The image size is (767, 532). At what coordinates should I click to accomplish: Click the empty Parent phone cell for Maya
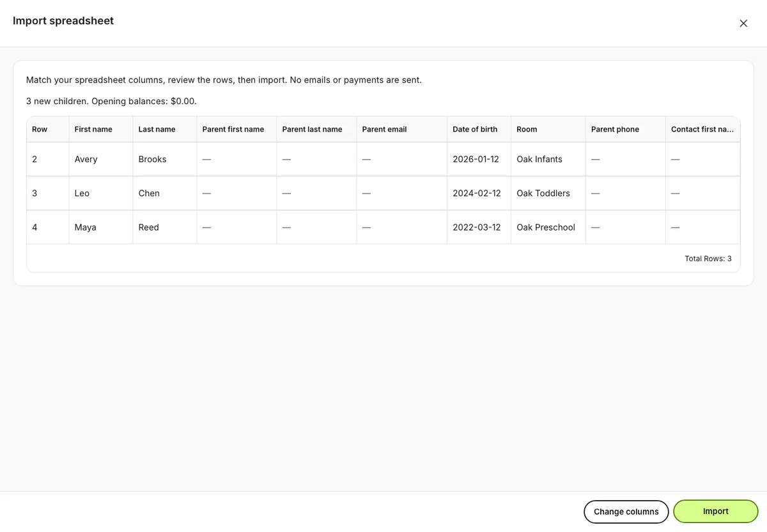(626, 227)
